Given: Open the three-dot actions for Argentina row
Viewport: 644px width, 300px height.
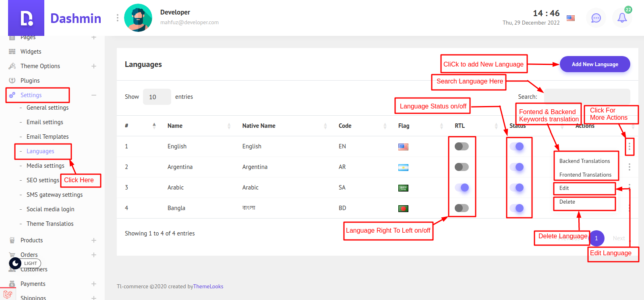Looking at the screenshot, I should pyautogui.click(x=629, y=167).
